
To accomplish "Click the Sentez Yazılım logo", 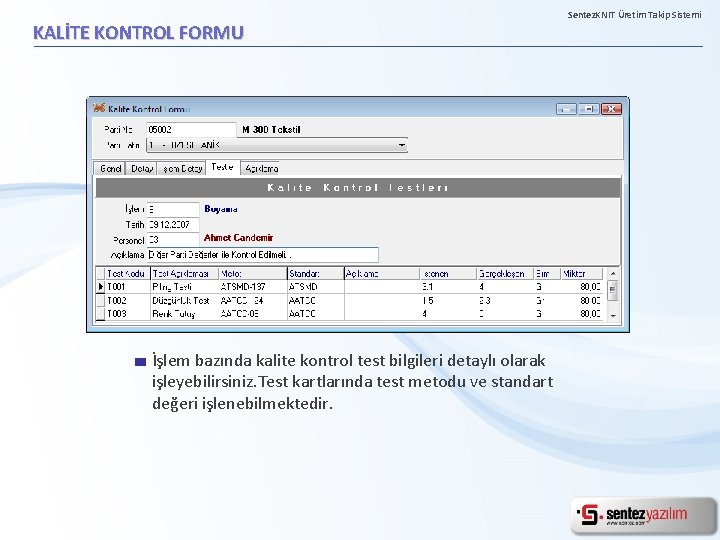I will (x=643, y=515).
